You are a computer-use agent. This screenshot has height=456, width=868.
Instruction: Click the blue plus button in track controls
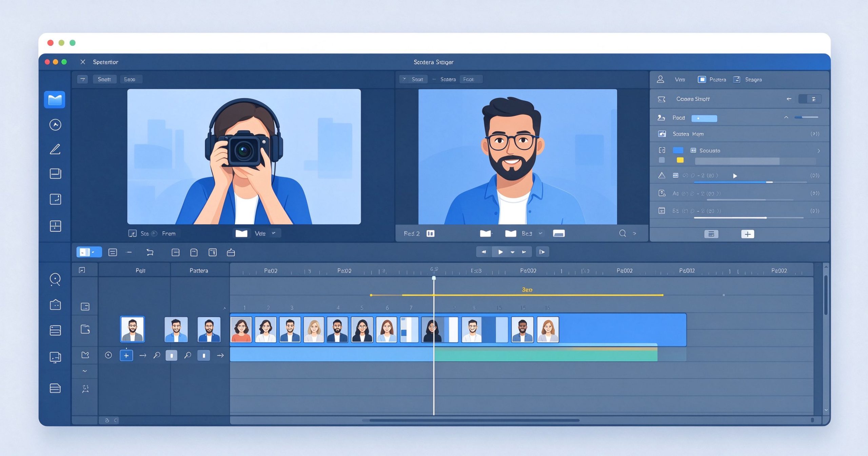pos(126,355)
